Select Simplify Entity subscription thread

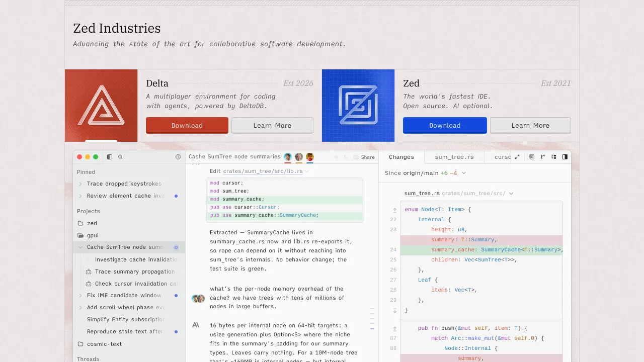tap(126, 320)
